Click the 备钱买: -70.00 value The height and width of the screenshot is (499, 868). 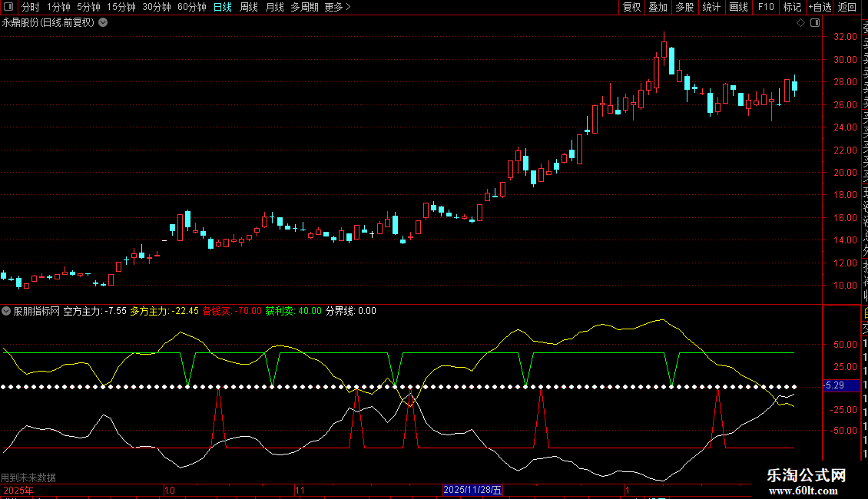click(x=232, y=311)
